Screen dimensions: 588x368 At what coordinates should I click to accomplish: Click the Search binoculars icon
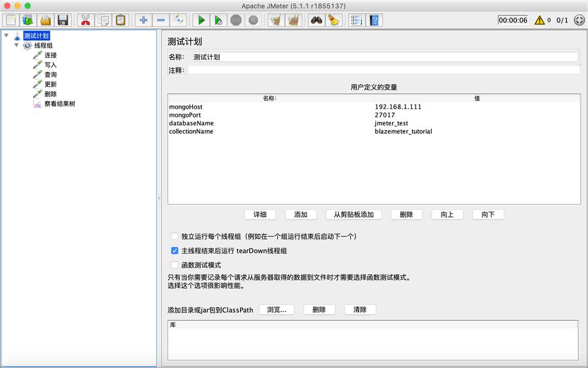tap(316, 20)
